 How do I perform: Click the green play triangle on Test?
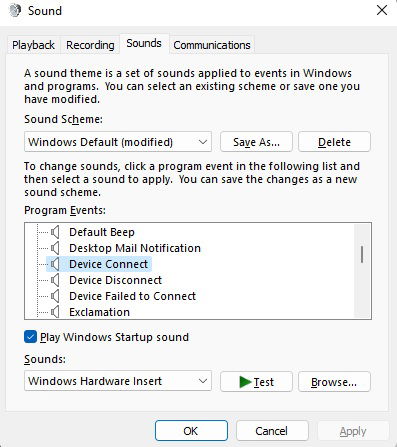coord(245,382)
